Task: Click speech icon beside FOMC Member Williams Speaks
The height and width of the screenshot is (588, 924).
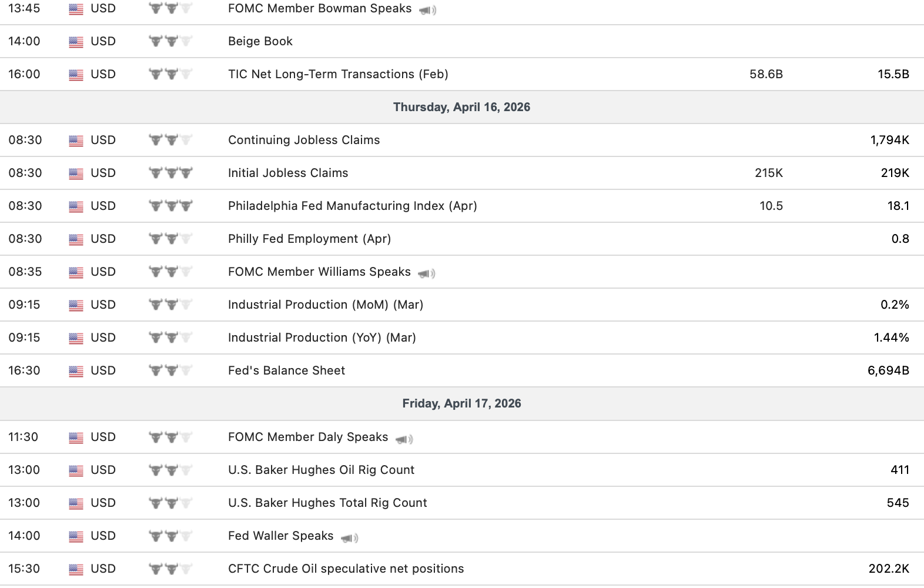Action: [426, 273]
